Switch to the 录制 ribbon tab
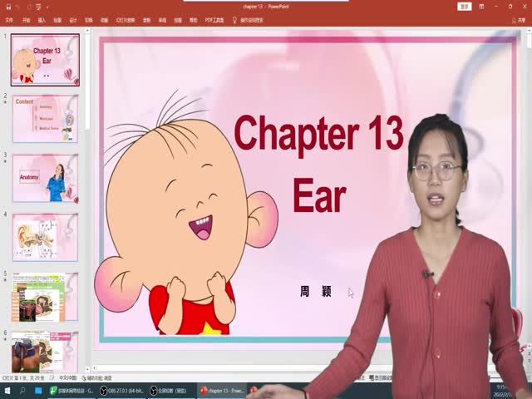Screen dimensions: 532x399 tap(146, 20)
